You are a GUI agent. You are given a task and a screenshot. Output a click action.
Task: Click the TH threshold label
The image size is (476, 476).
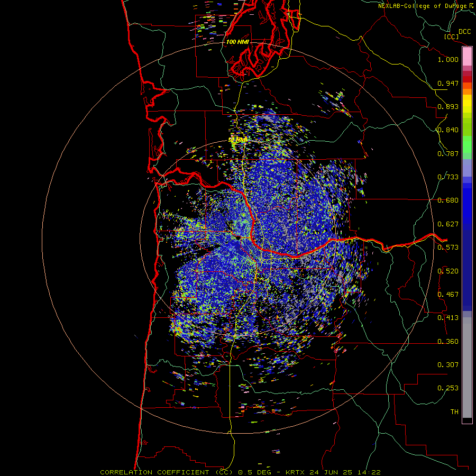454,412
